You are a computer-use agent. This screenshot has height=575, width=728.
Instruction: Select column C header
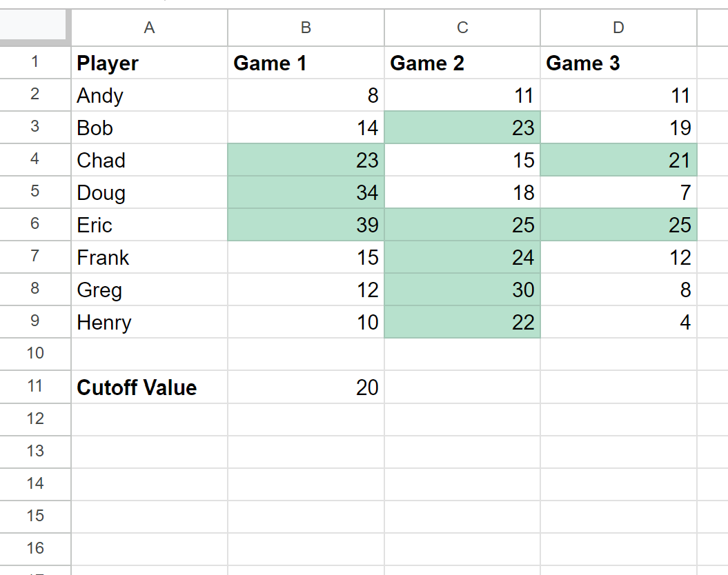(462, 28)
